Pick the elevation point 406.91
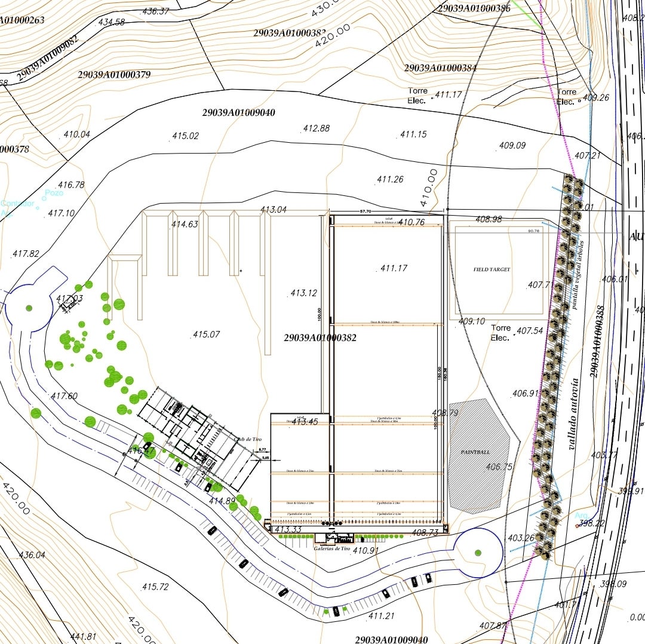Screen dimensions: 645x644 point(526,394)
